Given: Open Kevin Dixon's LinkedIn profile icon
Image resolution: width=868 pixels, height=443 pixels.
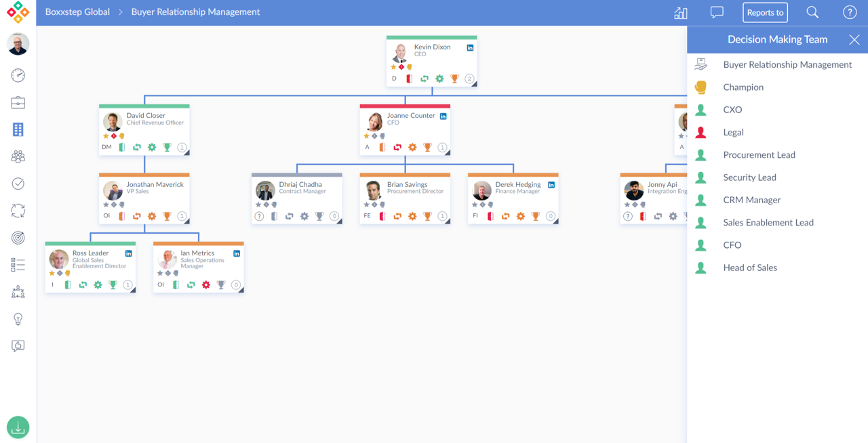Looking at the screenshot, I should coord(470,48).
